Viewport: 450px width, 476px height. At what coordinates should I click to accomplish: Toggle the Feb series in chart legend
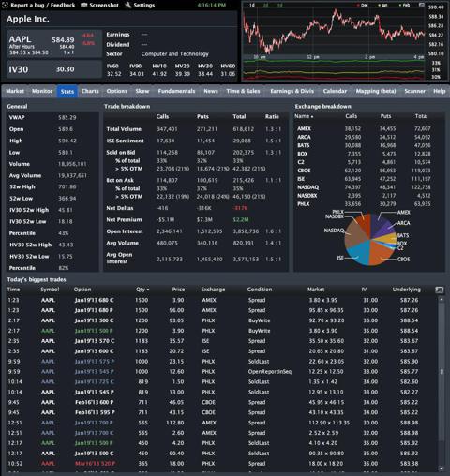tap(404, 6)
